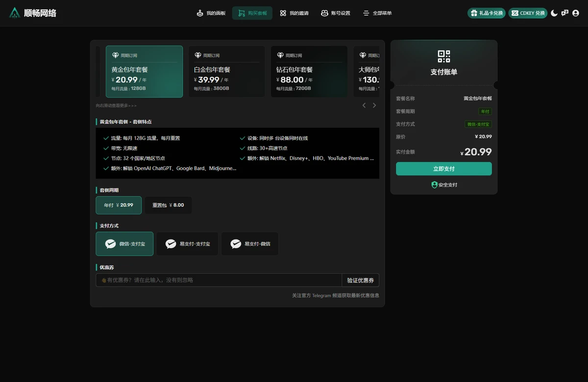Select 微信-支付宝 payment method
588x382 pixels.
[124, 244]
